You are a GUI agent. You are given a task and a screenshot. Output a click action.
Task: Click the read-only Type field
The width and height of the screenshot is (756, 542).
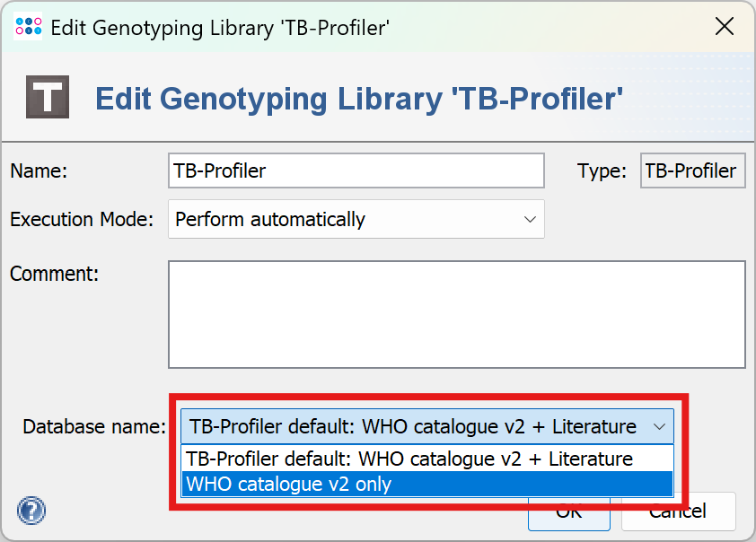click(x=692, y=170)
